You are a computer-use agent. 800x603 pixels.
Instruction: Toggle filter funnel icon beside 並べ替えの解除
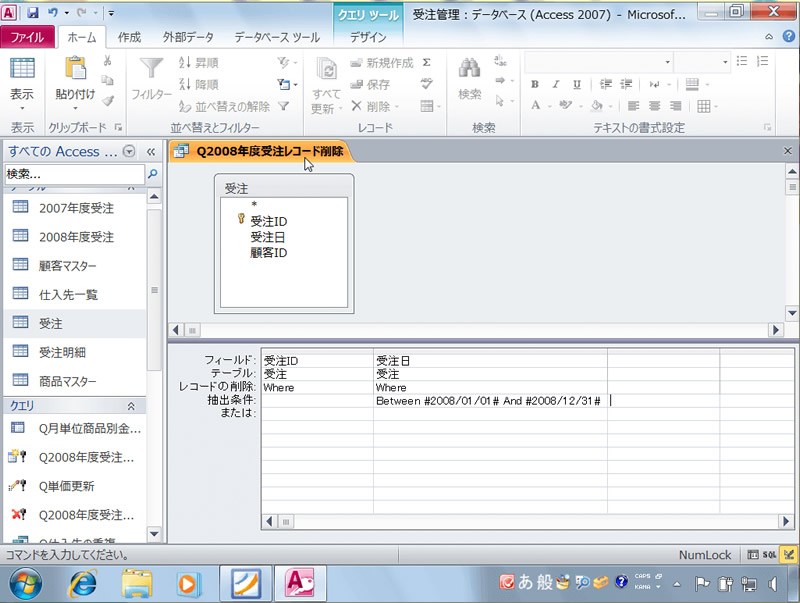click(x=284, y=106)
